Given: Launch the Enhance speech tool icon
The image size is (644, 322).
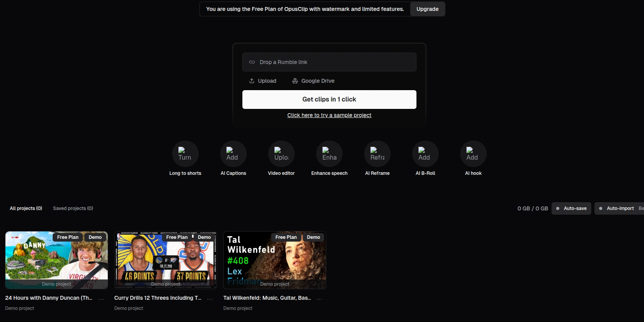Looking at the screenshot, I should pyautogui.click(x=329, y=154).
